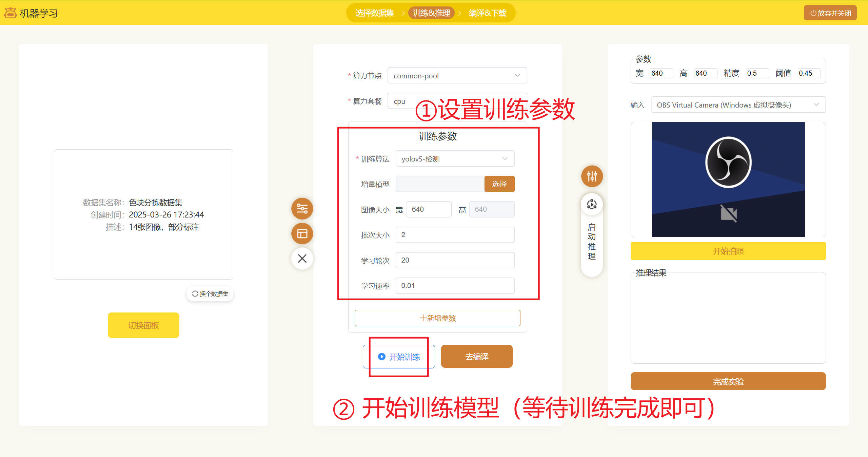Image resolution: width=868 pixels, height=457 pixels.
Task: Open the 算力节点 common-pool dropdown
Action: (457, 76)
